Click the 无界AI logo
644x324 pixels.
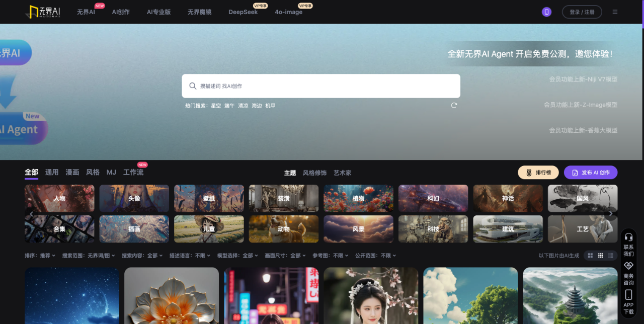[x=43, y=12]
